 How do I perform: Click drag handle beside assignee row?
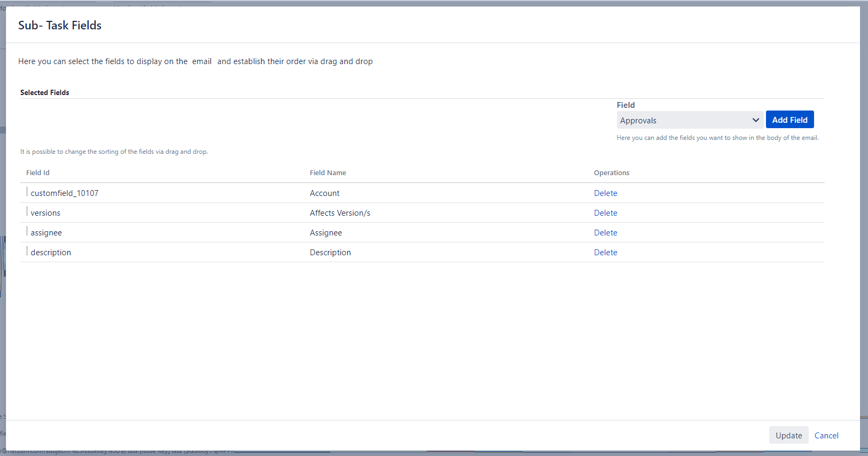coord(27,231)
